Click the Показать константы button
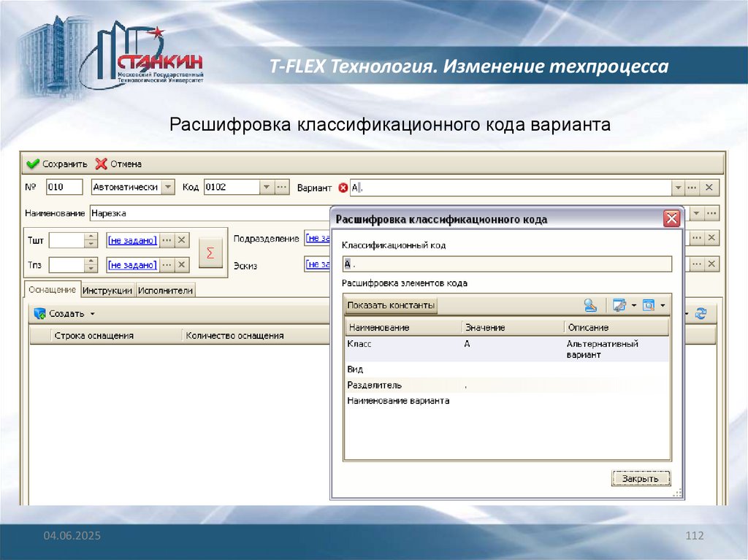748x560 pixels. (391, 305)
